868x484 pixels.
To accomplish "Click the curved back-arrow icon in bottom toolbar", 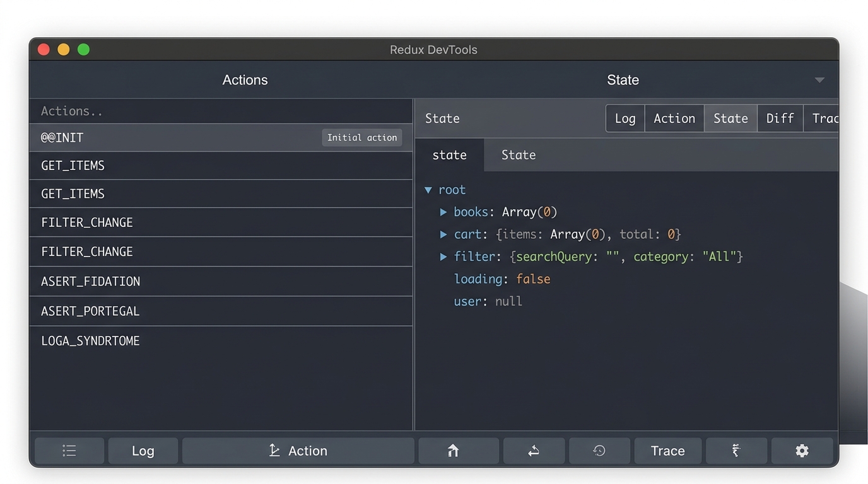I will (534, 451).
